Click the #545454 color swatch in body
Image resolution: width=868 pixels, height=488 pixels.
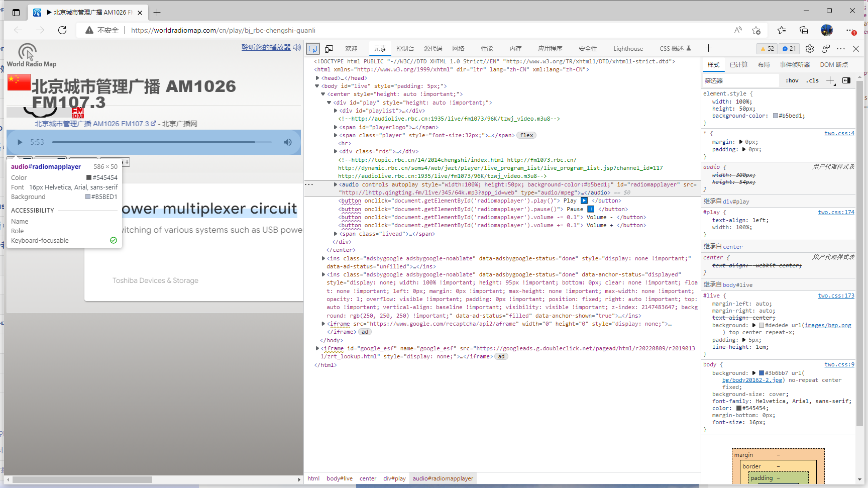[x=739, y=408]
